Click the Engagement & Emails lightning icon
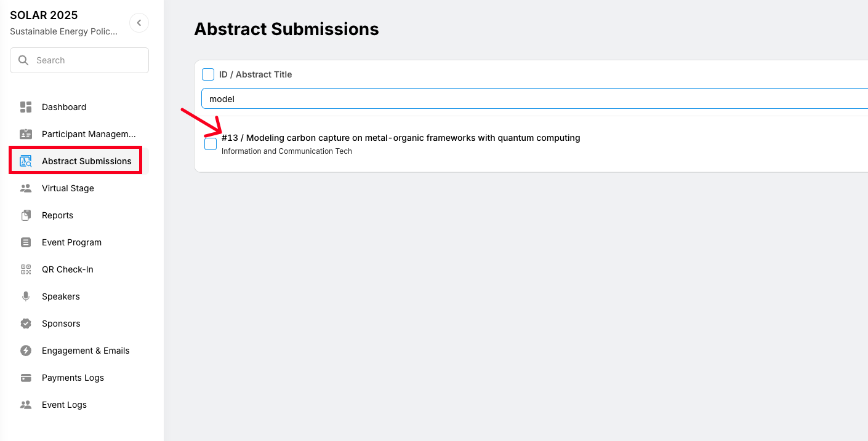The width and height of the screenshot is (868, 441). click(x=26, y=351)
